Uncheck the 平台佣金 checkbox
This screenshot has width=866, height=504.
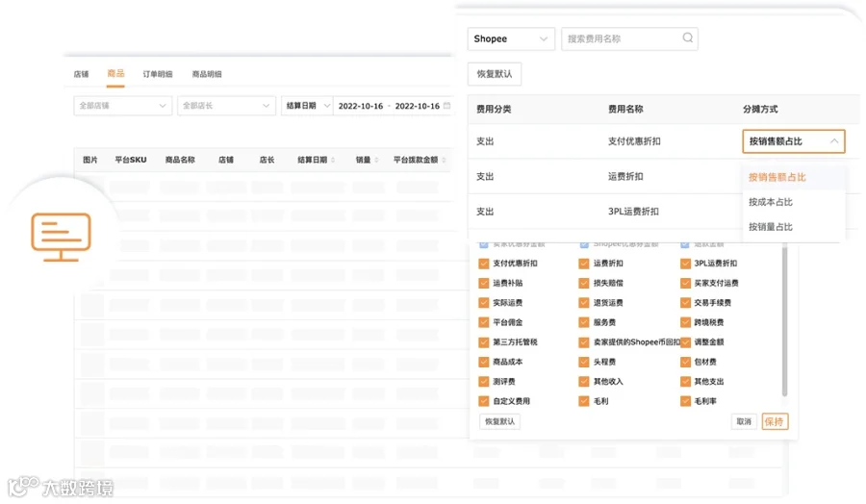pyautogui.click(x=484, y=322)
